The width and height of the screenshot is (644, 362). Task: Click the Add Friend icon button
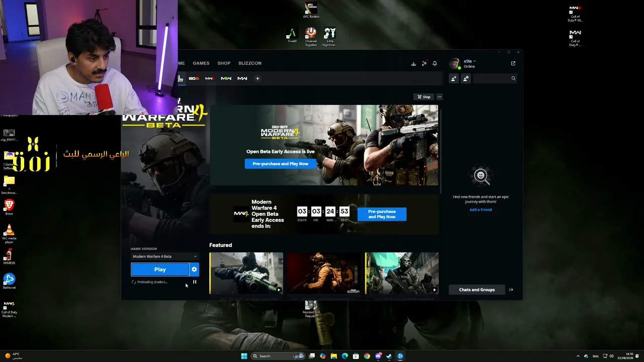[x=454, y=78]
